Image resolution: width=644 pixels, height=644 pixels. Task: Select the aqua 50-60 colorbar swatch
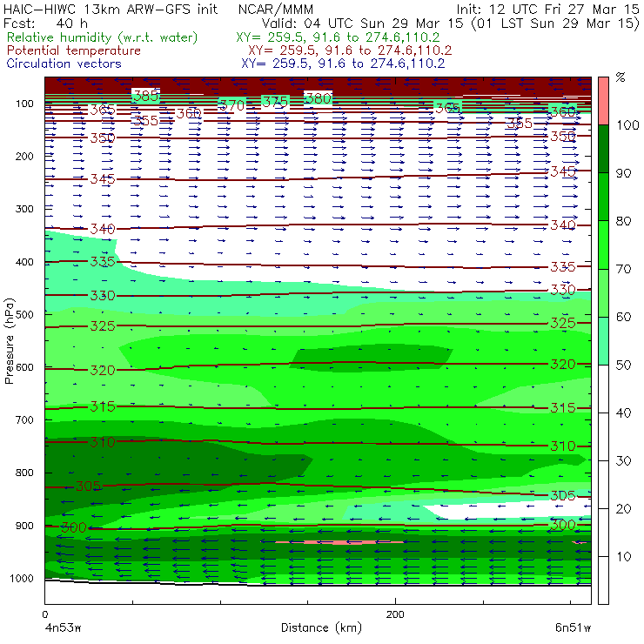tap(603, 341)
